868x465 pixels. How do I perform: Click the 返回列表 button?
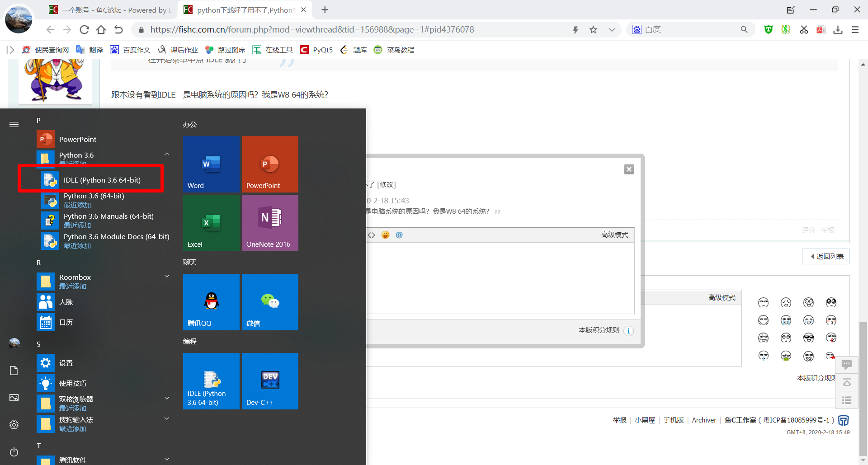[x=826, y=256]
